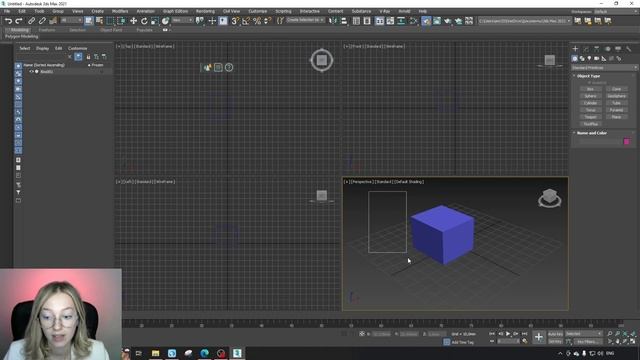Select the Lights category icon
640x360 pixels.
click(x=589, y=59)
